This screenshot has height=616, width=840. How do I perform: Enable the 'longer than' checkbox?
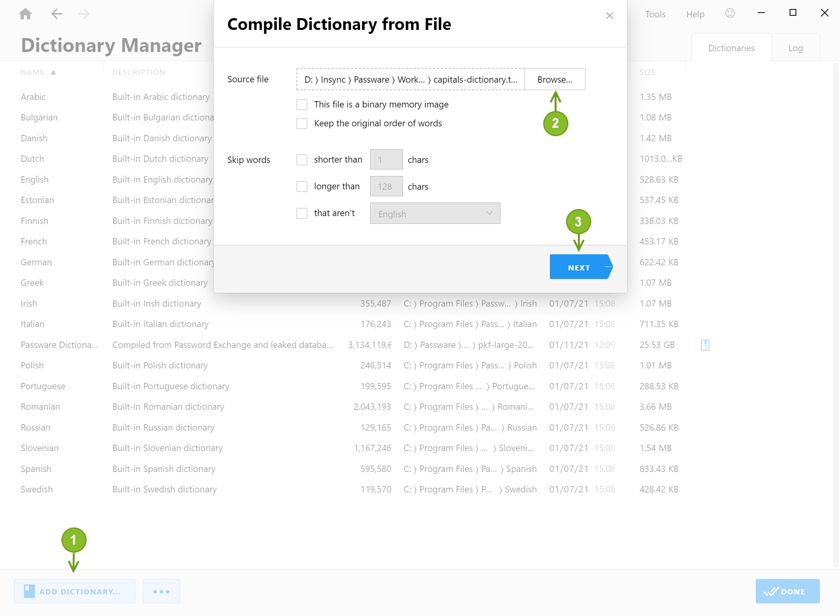pyautogui.click(x=302, y=186)
